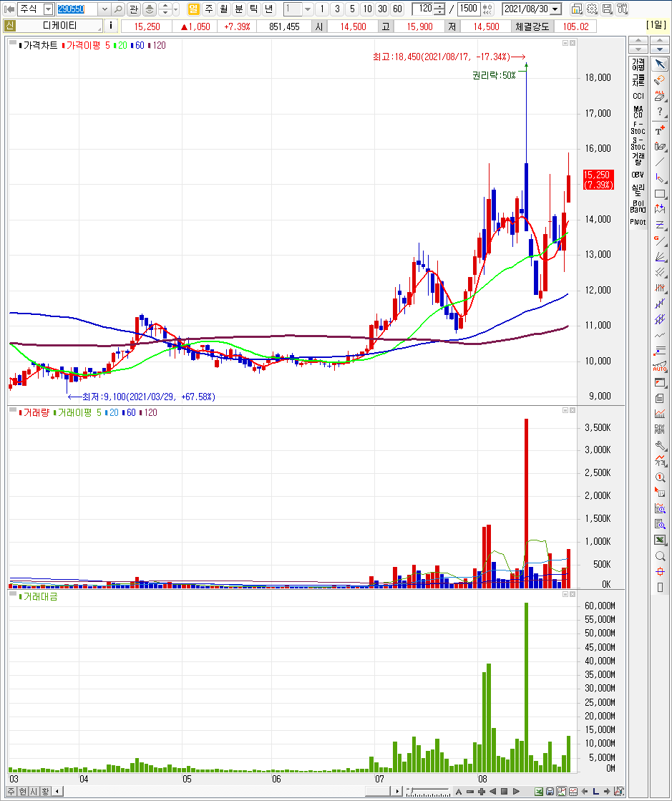Select the text insert T+ tool

[x=661, y=130]
